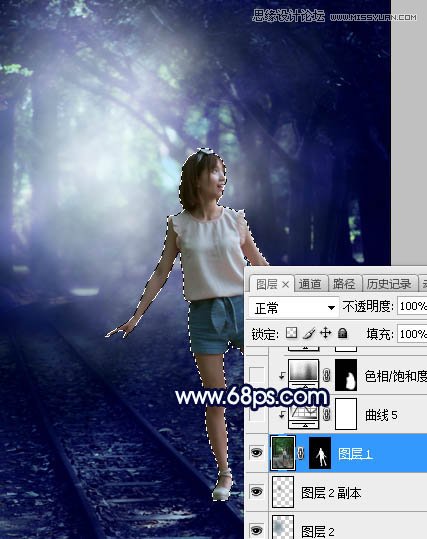Click 填充 label
The width and height of the screenshot is (427, 539).
click(x=380, y=334)
